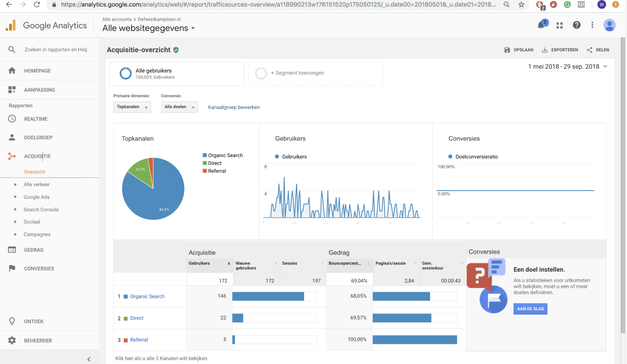Open the Google apps grid icon

[560, 25]
